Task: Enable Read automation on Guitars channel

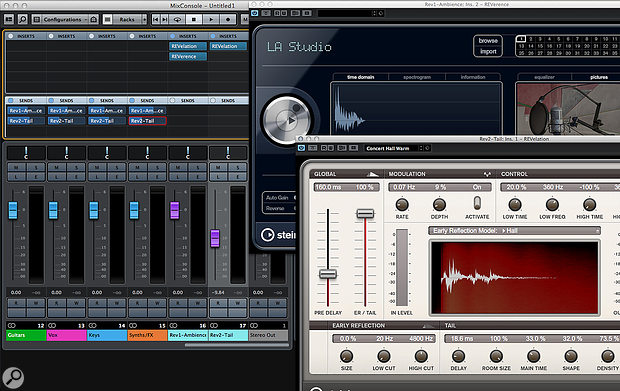Action: coord(16,303)
